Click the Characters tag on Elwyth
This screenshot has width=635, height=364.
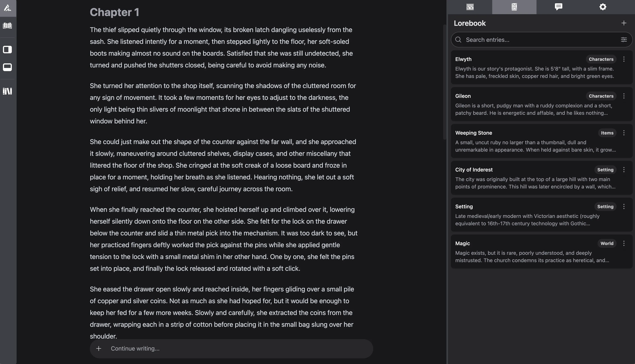[601, 59]
